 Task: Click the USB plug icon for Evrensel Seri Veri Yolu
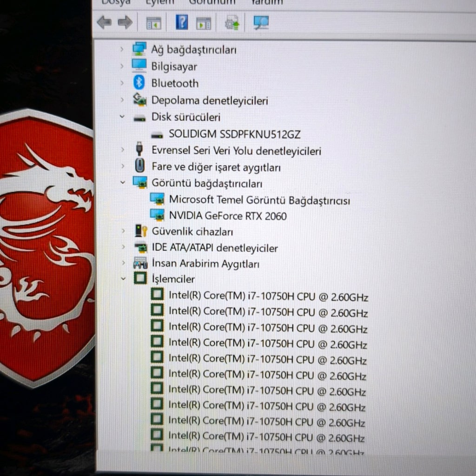[x=139, y=149]
